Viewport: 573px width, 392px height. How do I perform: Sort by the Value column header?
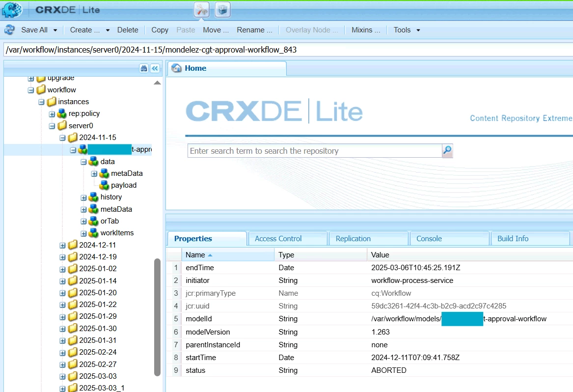(470, 255)
